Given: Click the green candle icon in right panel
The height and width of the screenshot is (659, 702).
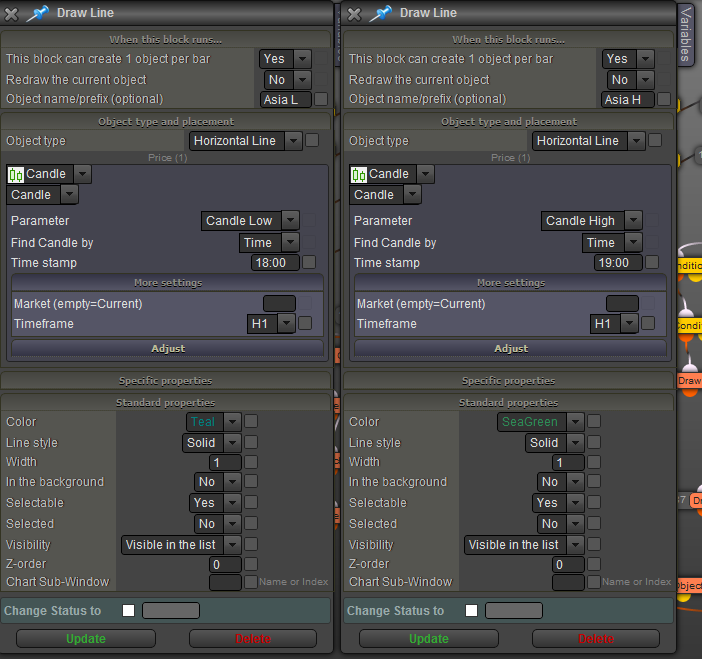Looking at the screenshot, I should point(359,174).
